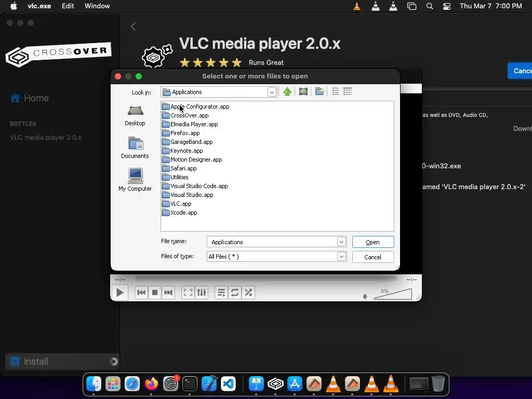Open My Computer shortcut in dialog sidebar
The height and width of the screenshot is (399, 532).
click(135, 180)
